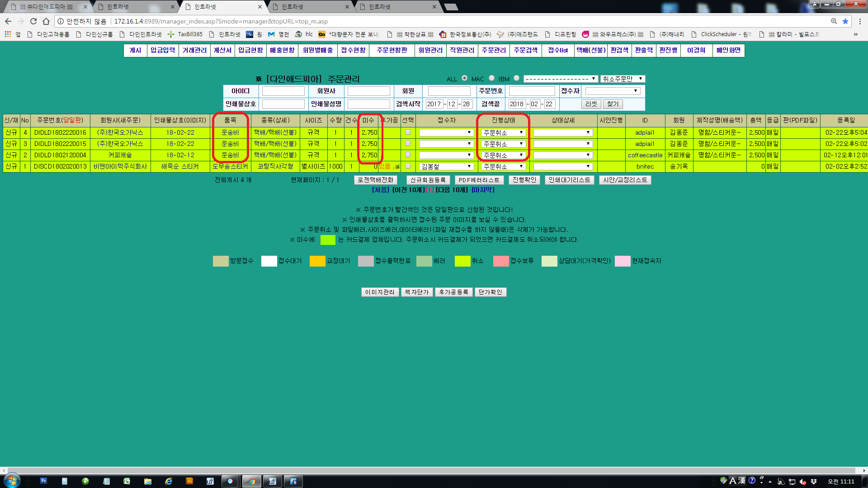The height and width of the screenshot is (488, 868).
Task: Click the browser home icon
Action: click(46, 21)
